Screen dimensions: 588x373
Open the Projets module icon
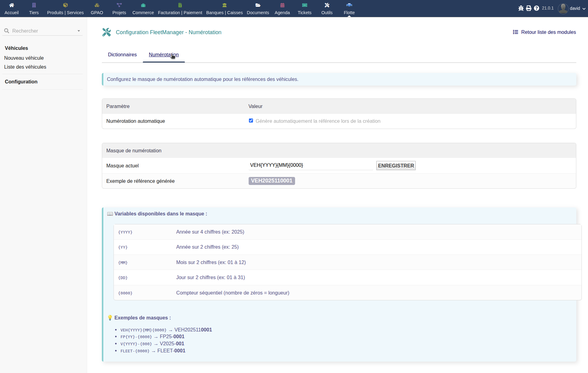(x=119, y=5)
